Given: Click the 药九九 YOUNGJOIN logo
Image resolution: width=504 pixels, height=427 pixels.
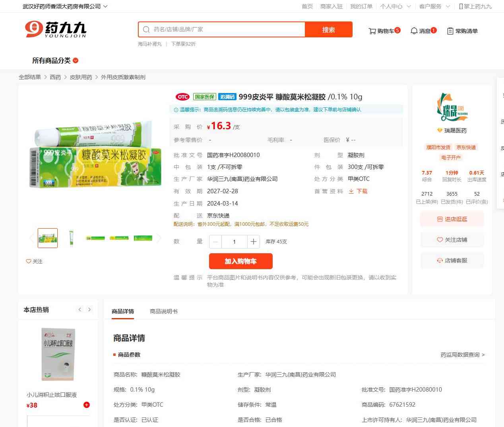Looking at the screenshot, I should [56, 29].
